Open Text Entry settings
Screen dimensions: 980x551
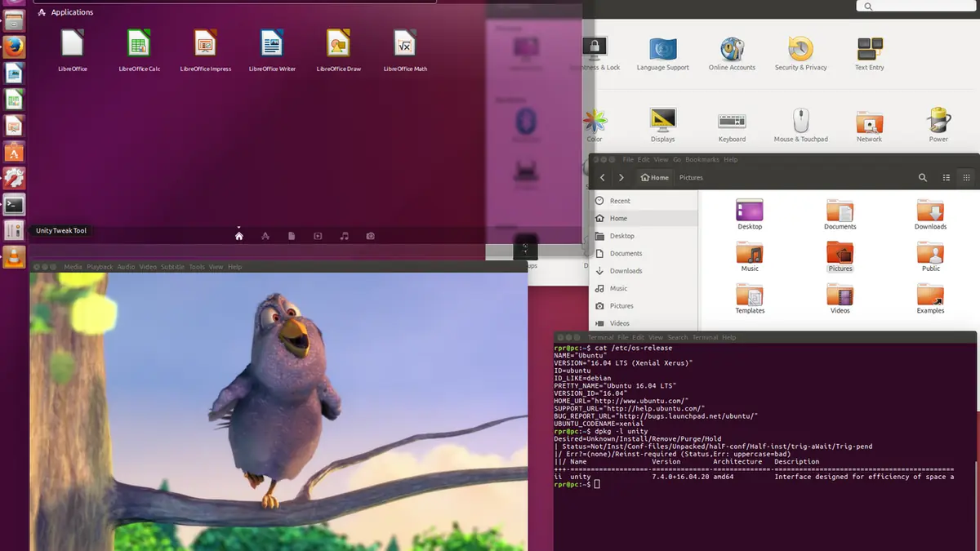869,53
